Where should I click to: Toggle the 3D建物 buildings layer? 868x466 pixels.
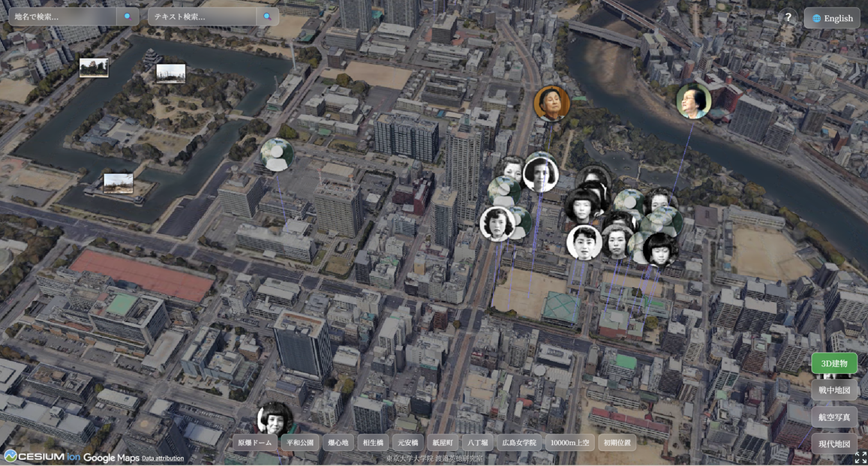833,363
